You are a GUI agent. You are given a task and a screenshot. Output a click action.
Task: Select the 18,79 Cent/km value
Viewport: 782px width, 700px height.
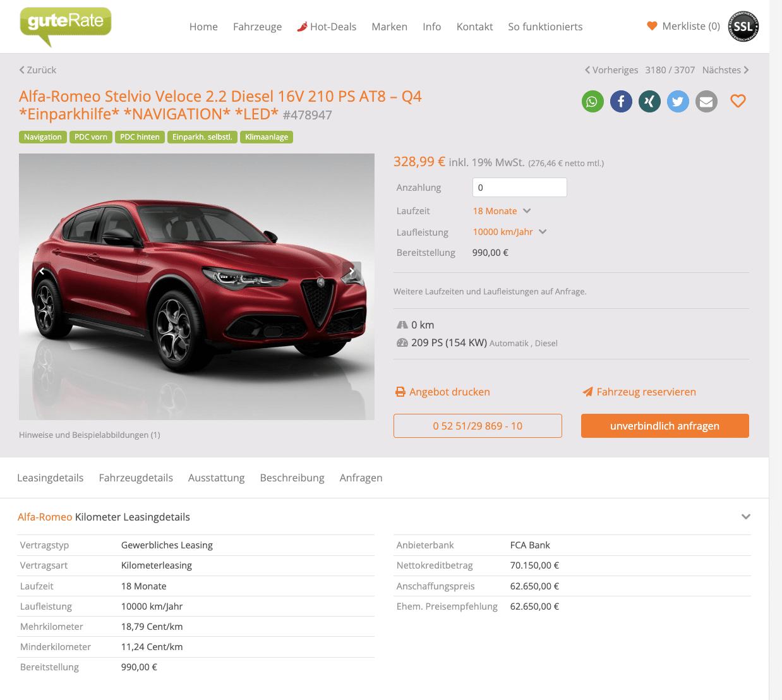point(152,627)
